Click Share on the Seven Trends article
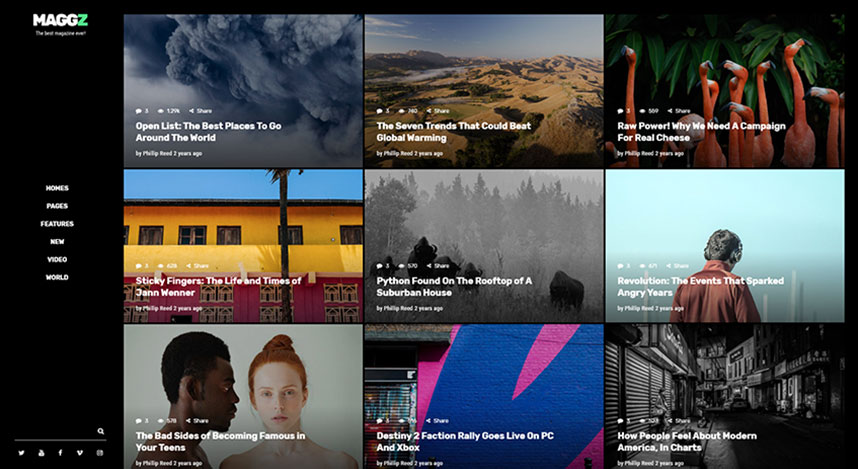The width and height of the screenshot is (858, 469). pos(438,111)
